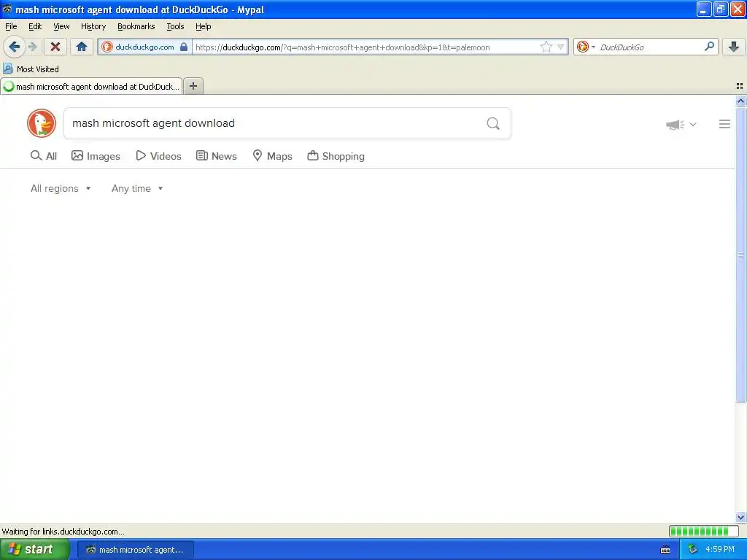Click the URL address bar text
This screenshot has height=560, width=747.
343,47
